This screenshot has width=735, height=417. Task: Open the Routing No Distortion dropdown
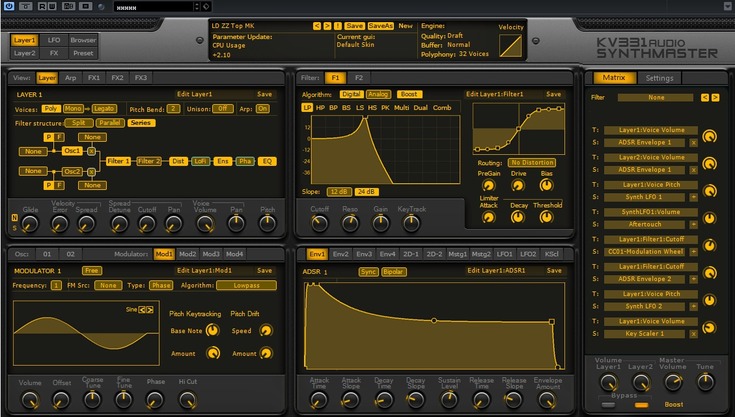tap(532, 163)
